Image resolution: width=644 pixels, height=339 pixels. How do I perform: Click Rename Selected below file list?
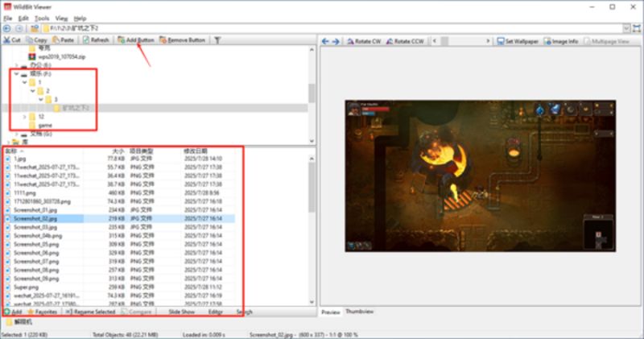(90, 312)
